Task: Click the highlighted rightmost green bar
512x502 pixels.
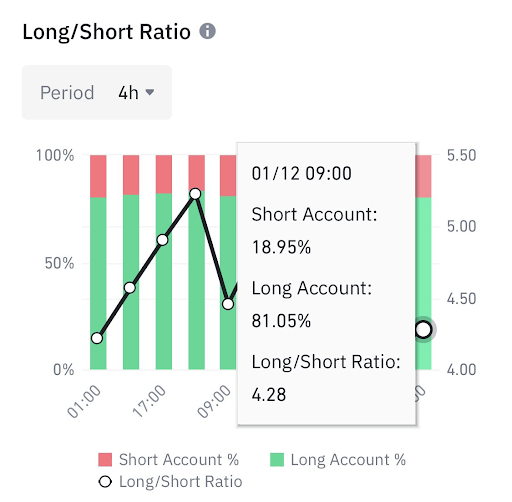Action: pos(424,283)
